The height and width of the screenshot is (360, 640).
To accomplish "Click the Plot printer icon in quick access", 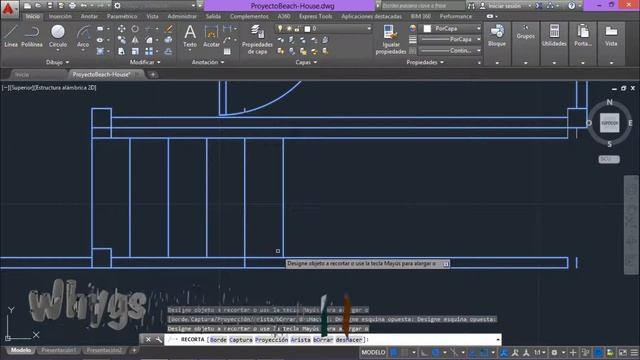I will [x=72, y=6].
